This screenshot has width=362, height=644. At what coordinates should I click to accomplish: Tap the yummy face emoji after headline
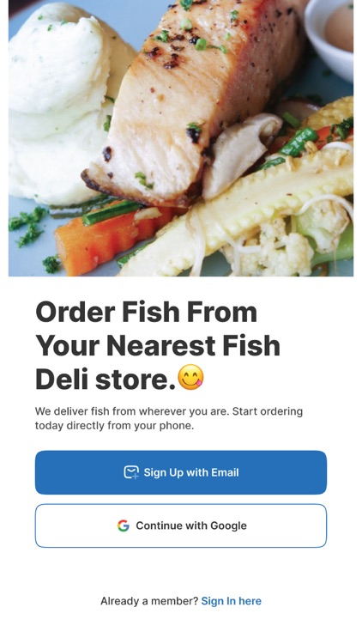[x=190, y=378]
